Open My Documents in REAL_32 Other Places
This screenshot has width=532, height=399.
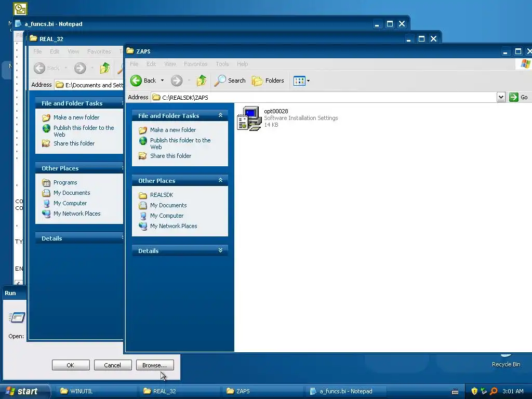pyautogui.click(x=72, y=193)
